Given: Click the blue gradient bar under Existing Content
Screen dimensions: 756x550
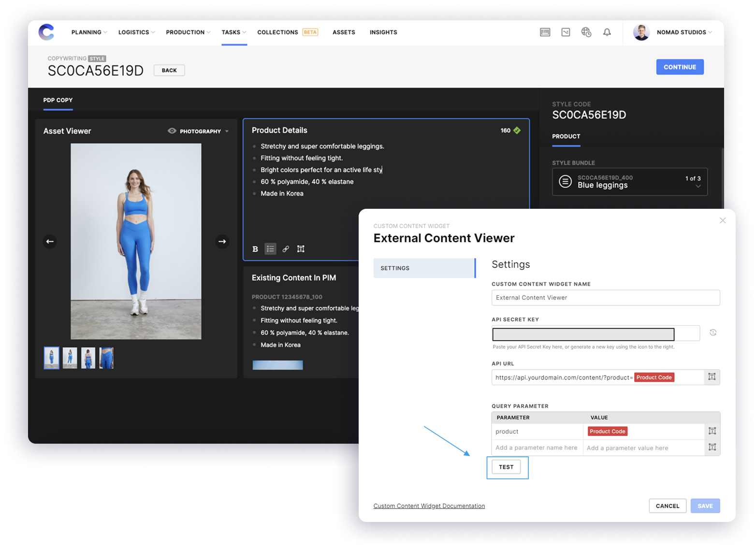Looking at the screenshot, I should [277, 365].
